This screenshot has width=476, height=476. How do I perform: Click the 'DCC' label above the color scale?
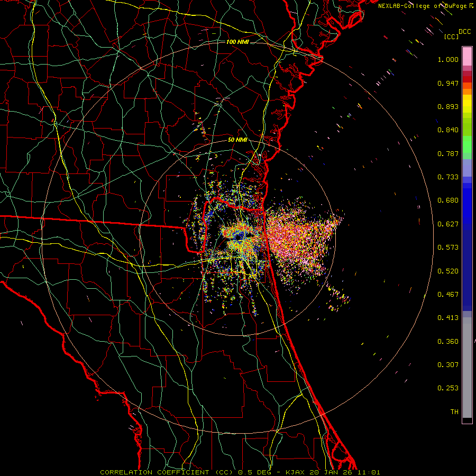464,32
